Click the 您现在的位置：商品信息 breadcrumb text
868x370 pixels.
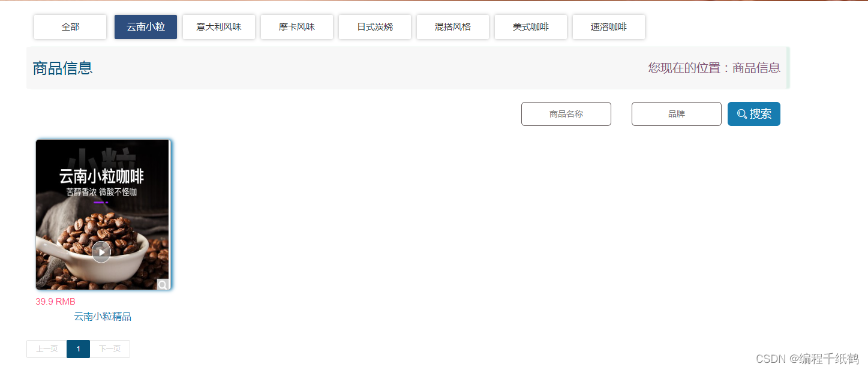[x=714, y=68]
